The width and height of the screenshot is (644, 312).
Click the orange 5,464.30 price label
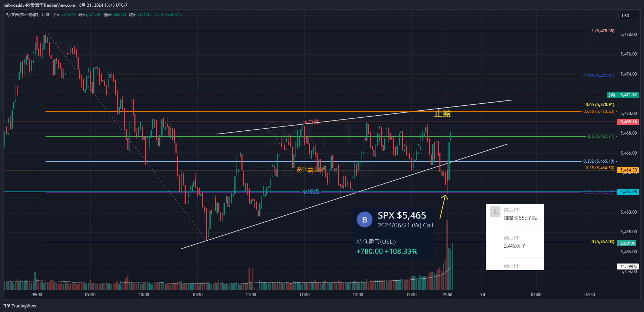pos(628,170)
